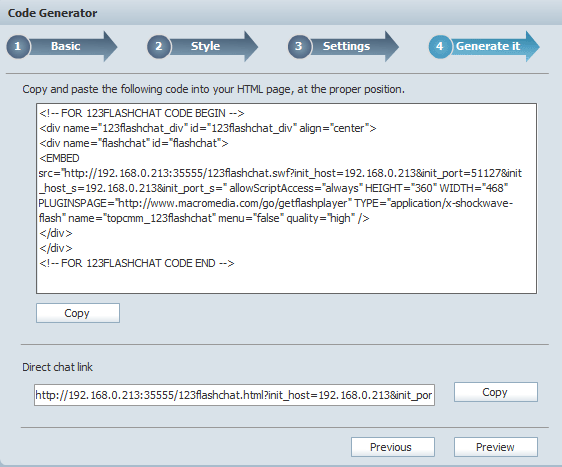Click the highlighted step 4 number circle
Viewport: 562px width, 467px height.
(440, 46)
